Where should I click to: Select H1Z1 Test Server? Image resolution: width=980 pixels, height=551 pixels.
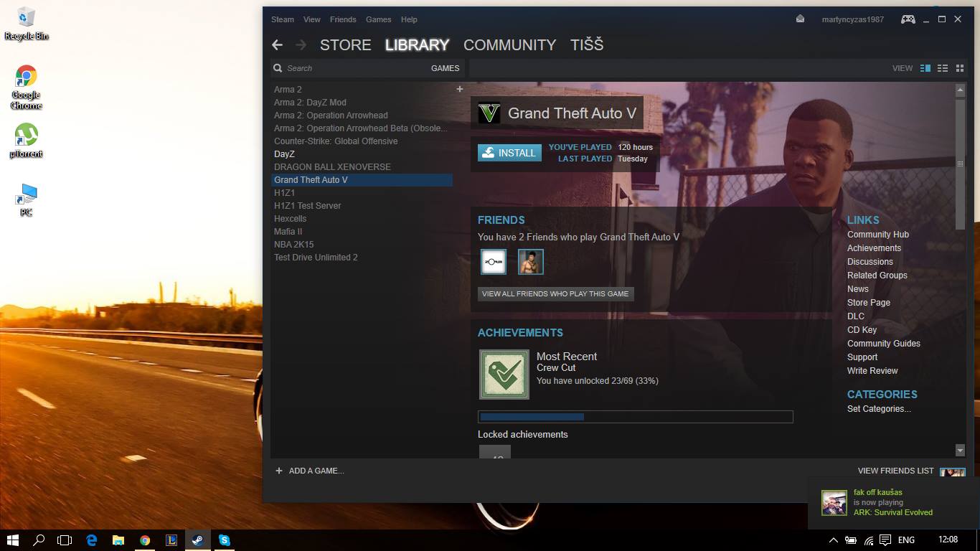pyautogui.click(x=307, y=206)
